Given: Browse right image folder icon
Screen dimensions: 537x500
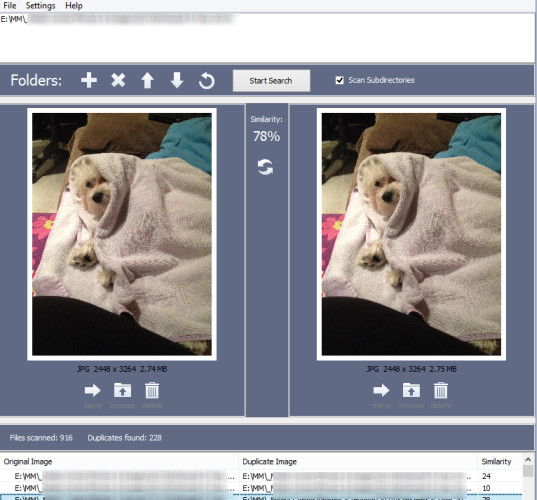Looking at the screenshot, I should [411, 390].
